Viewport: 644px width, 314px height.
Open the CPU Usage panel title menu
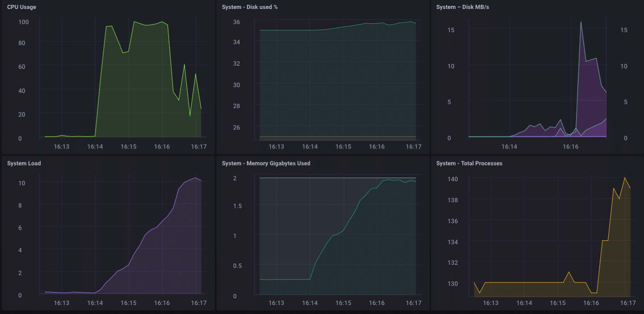point(21,7)
